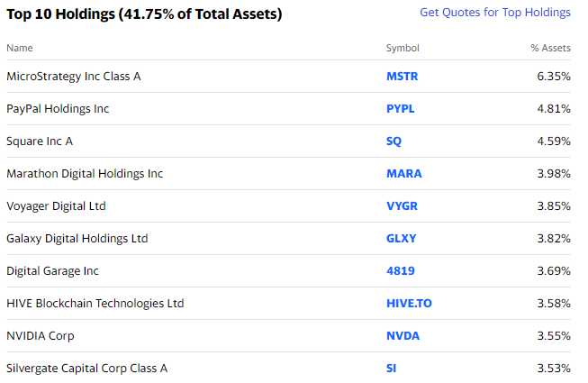
Task: Click the Symbol column header
Action: coord(403,48)
